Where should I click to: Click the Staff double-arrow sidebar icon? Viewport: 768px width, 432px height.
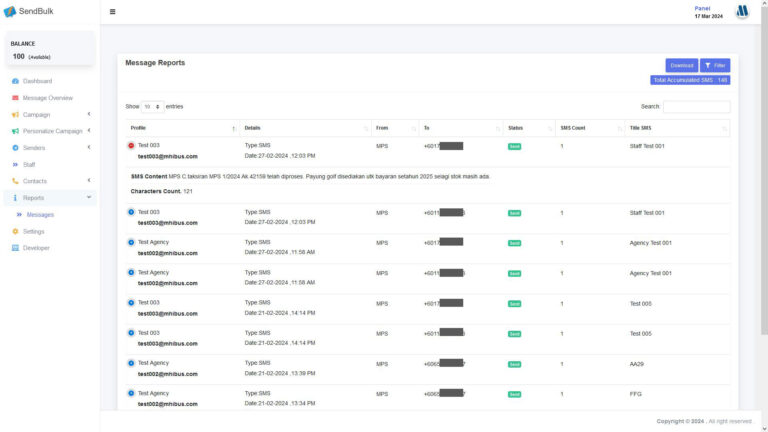(15, 164)
